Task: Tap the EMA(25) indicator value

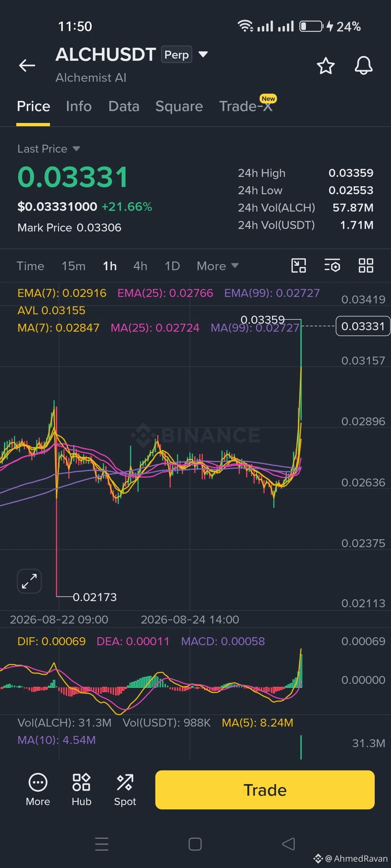Action: tap(165, 293)
